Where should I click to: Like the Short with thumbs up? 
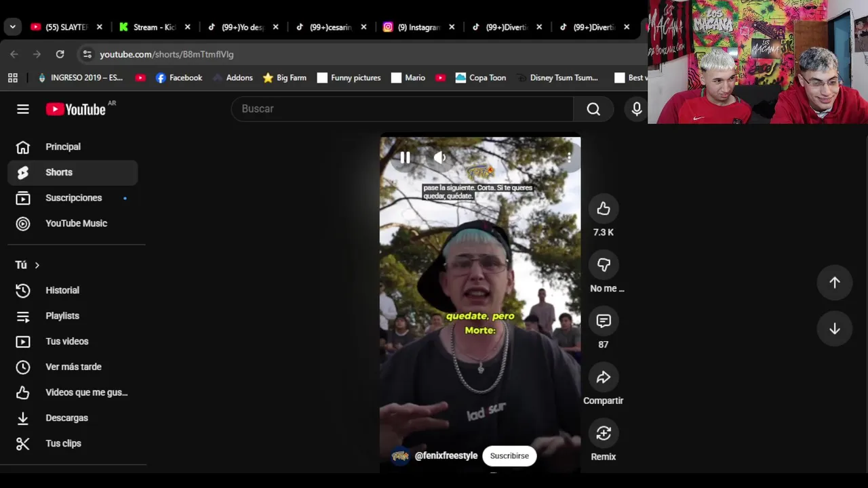point(604,209)
